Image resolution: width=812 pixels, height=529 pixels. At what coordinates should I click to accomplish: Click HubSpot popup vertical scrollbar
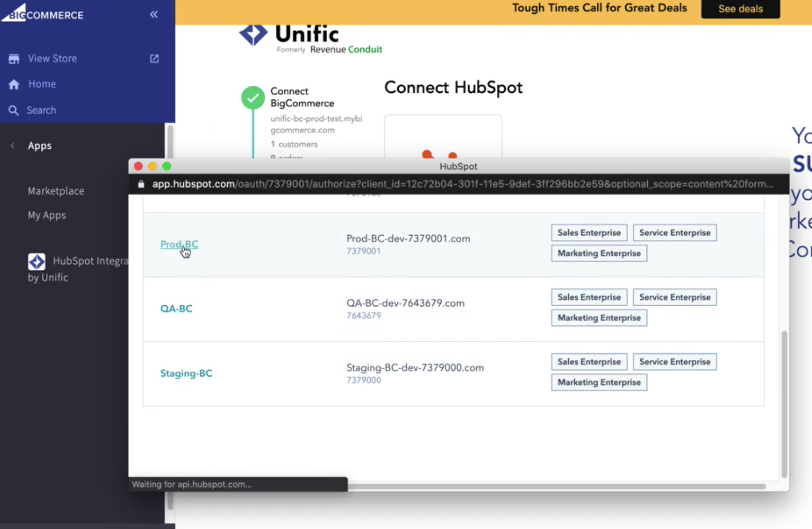(784, 404)
